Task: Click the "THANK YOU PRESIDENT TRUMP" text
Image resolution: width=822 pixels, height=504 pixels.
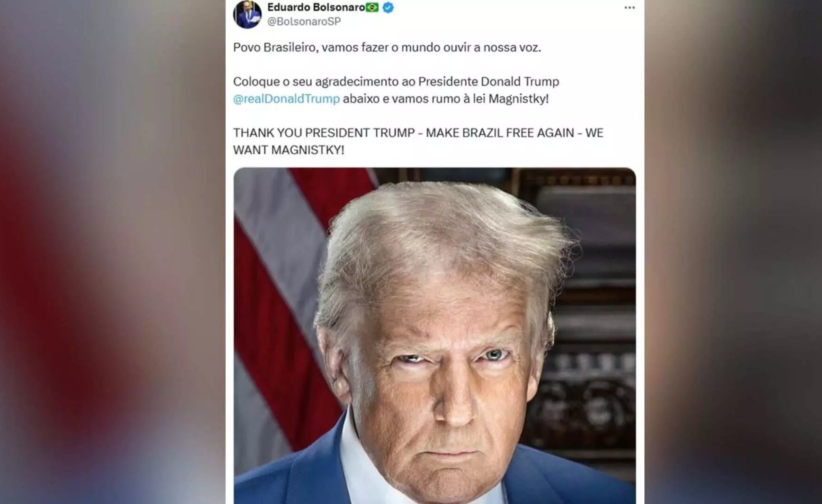Action: coord(324,133)
